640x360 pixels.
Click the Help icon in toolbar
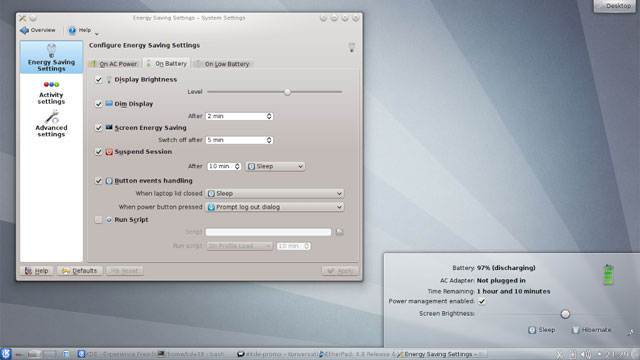[72, 30]
